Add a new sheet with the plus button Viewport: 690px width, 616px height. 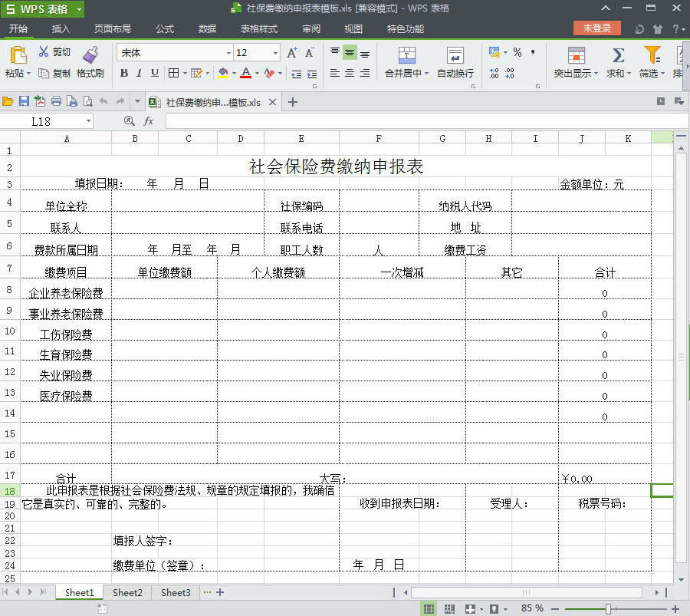(220, 592)
